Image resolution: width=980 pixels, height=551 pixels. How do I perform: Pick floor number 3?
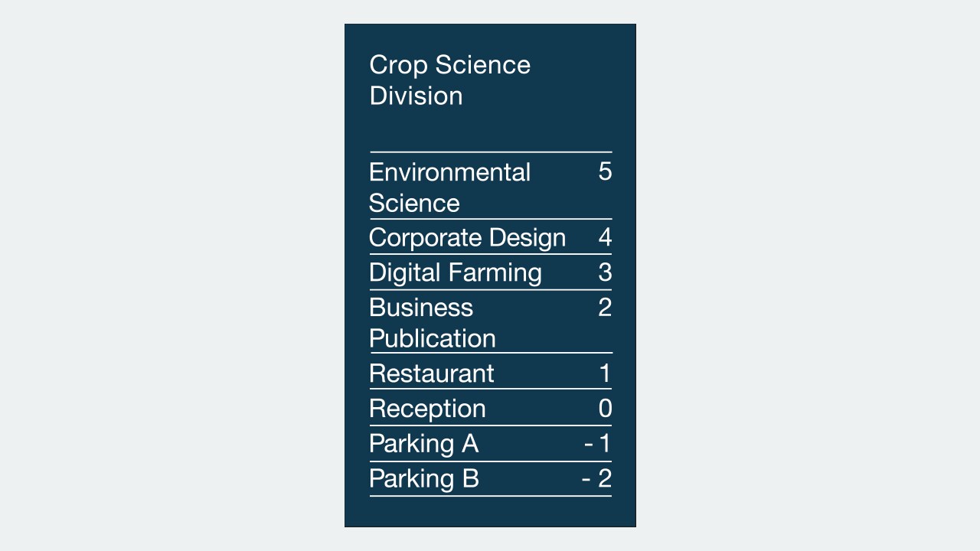pyautogui.click(x=605, y=273)
